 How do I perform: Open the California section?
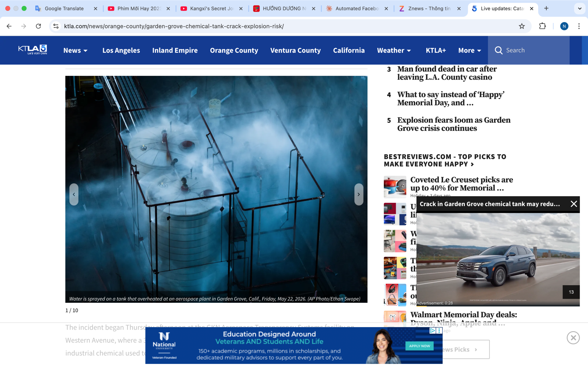(349, 50)
